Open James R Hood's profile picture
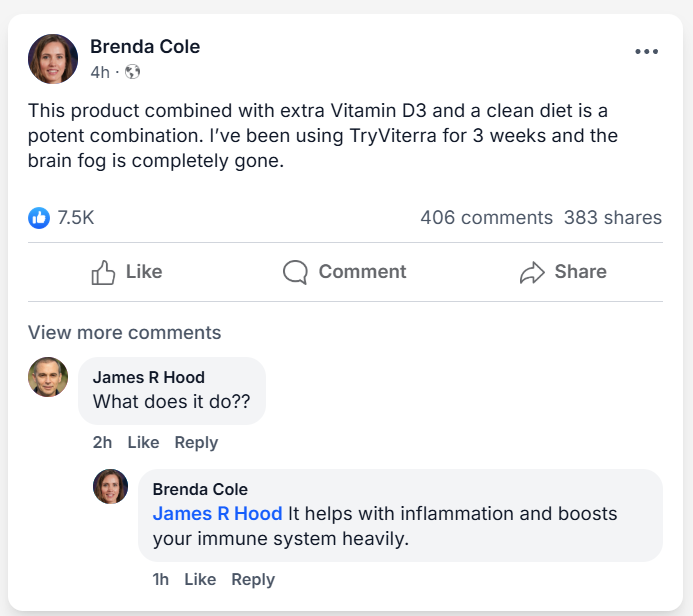Image resolution: width=693 pixels, height=616 pixels. click(48, 377)
